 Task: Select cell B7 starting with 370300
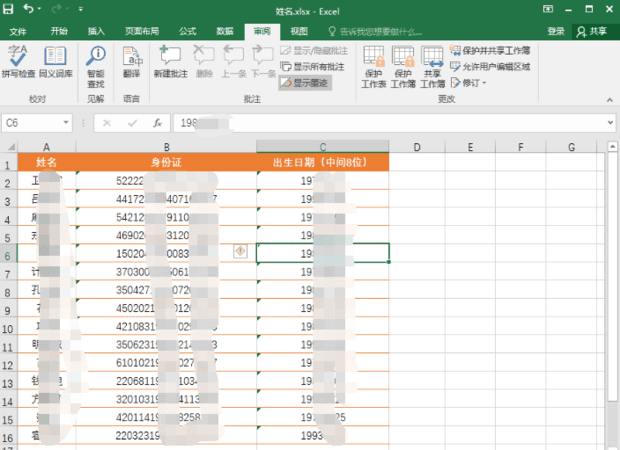point(166,272)
